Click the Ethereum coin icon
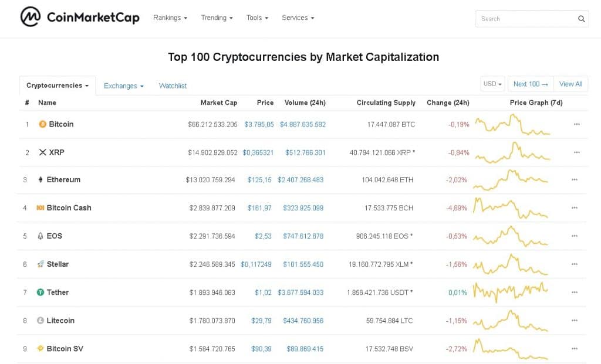601x364 pixels. coord(40,180)
